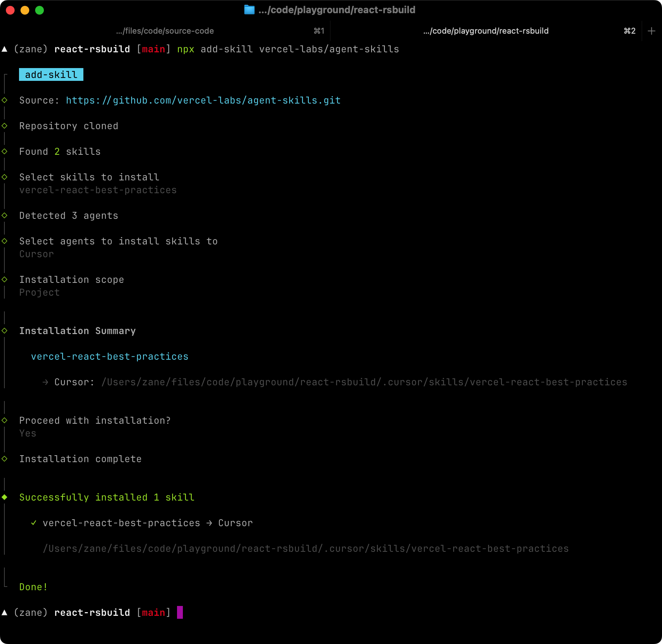The image size is (662, 644).
Task: Click the 'Installation scope' prompt line
Action: pos(72,280)
